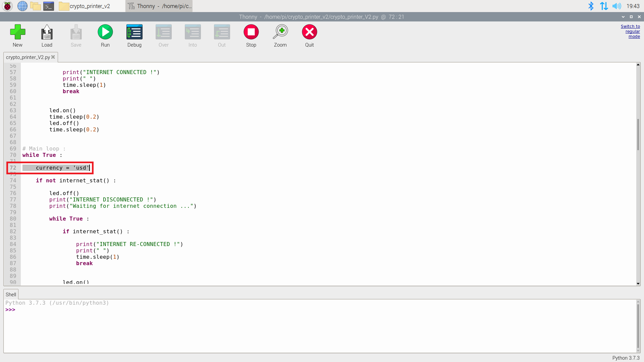This screenshot has height=362, width=644.
Task: Open the volume control in tray
Action: (616, 6)
